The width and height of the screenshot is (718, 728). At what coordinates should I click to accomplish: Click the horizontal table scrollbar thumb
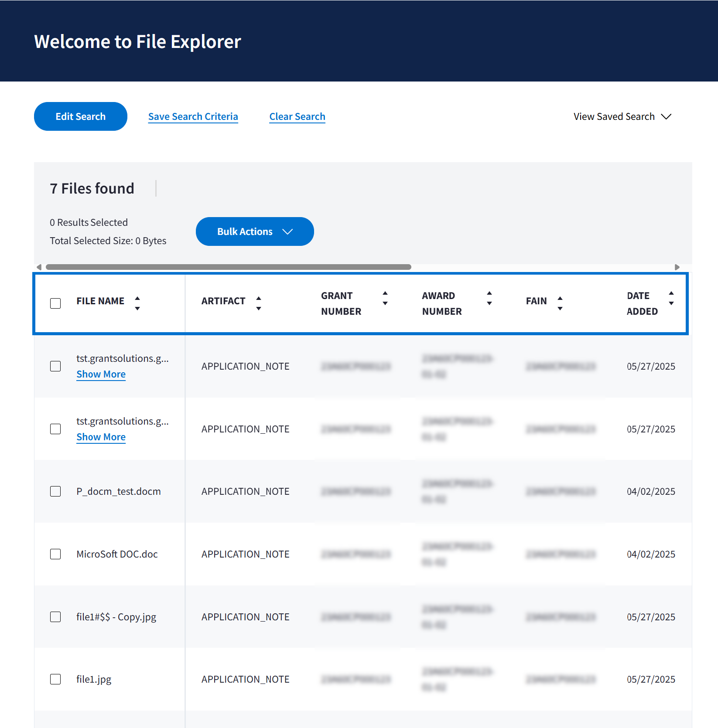pyautogui.click(x=228, y=267)
